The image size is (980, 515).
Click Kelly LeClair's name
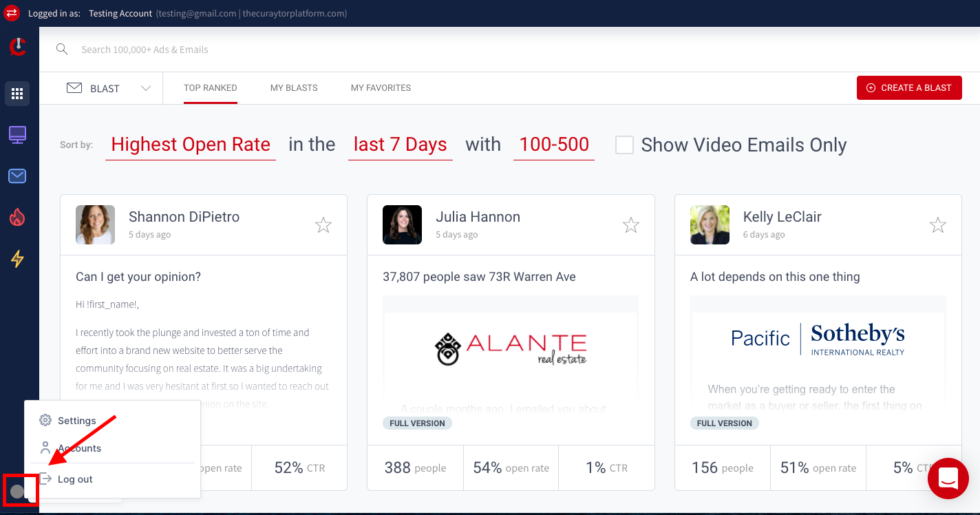[x=782, y=217]
